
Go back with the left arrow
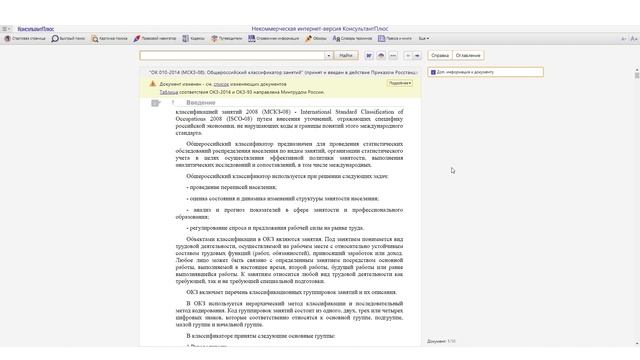click(408, 56)
